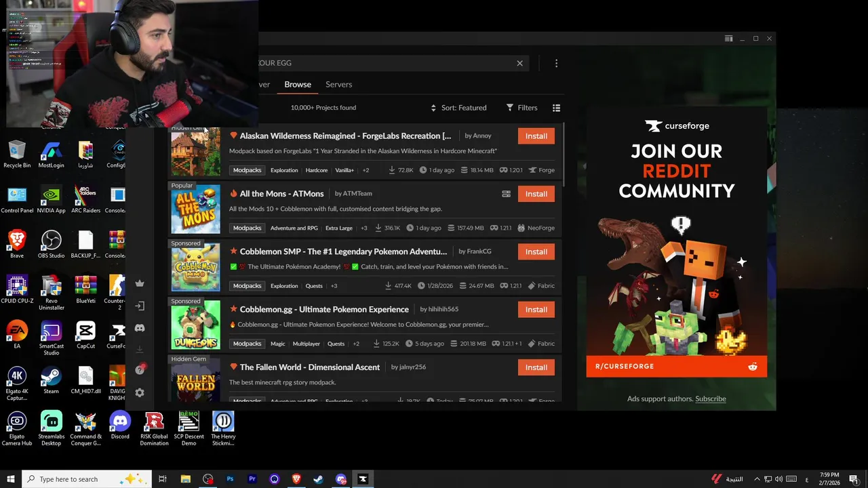Click the Windows taskbar search box
This screenshot has width=868, height=488.
(86, 479)
